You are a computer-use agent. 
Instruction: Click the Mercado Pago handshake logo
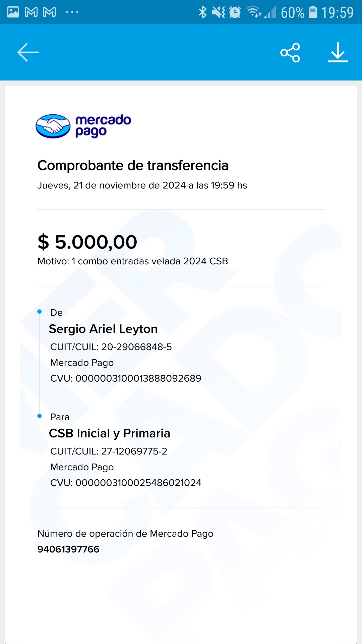click(x=53, y=126)
